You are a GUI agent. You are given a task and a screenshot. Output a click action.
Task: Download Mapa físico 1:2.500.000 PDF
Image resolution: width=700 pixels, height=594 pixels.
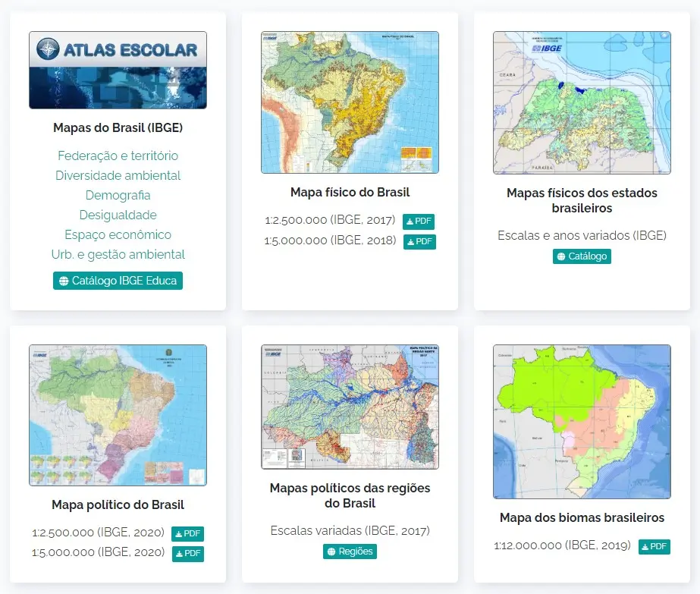coord(419,222)
